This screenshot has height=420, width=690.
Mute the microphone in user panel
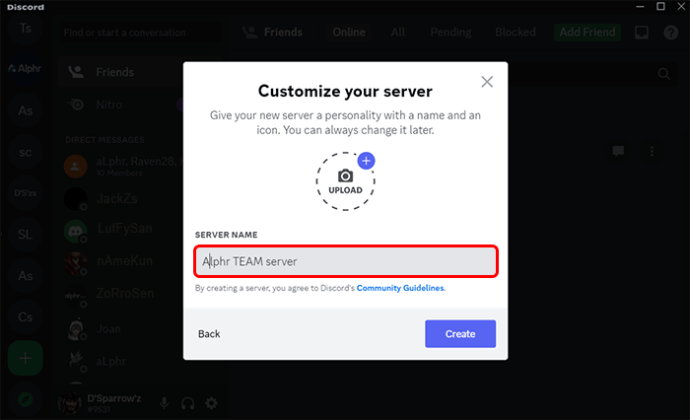pos(164,403)
